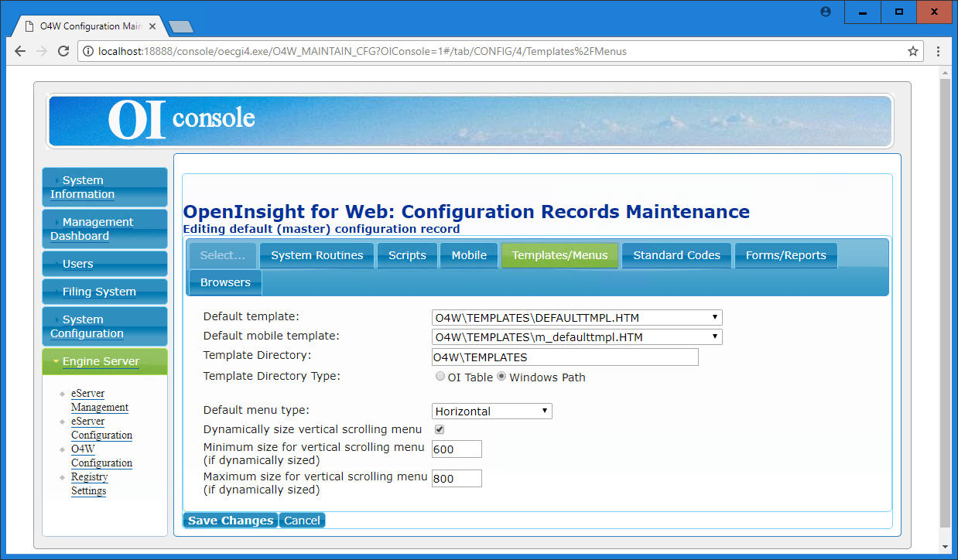Expand the Filing System sidebar section
The image size is (958, 560).
point(104,292)
